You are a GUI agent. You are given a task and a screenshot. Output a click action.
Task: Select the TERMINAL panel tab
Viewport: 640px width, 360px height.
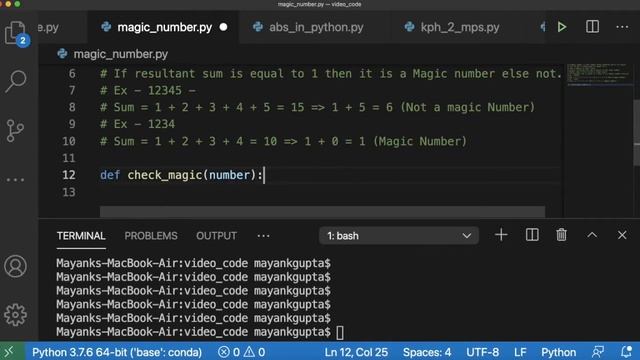[x=81, y=236]
